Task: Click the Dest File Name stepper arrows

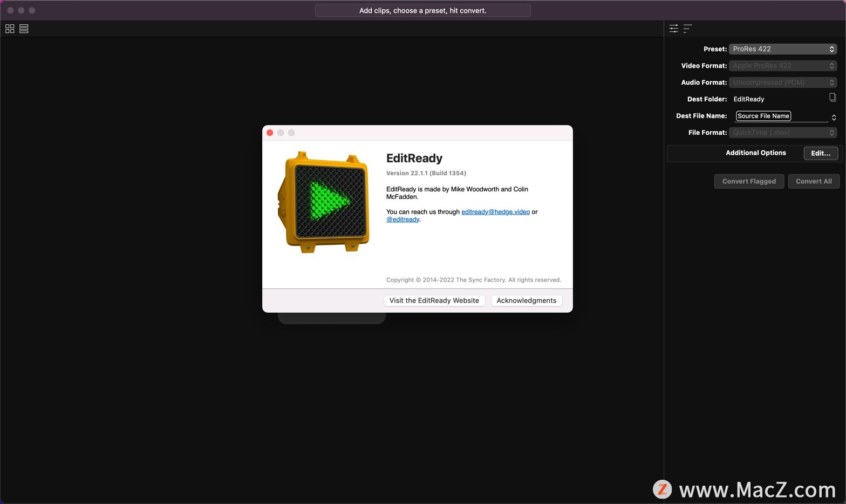Action: pyautogui.click(x=834, y=117)
